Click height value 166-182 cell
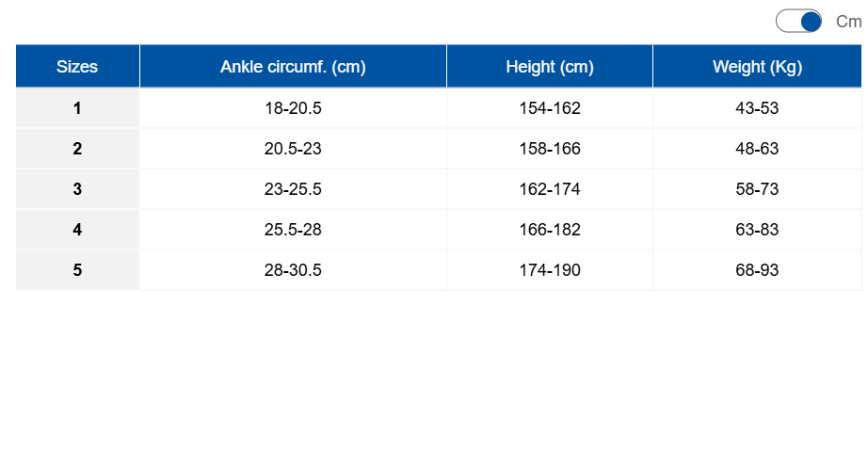868x467 pixels. point(550,229)
